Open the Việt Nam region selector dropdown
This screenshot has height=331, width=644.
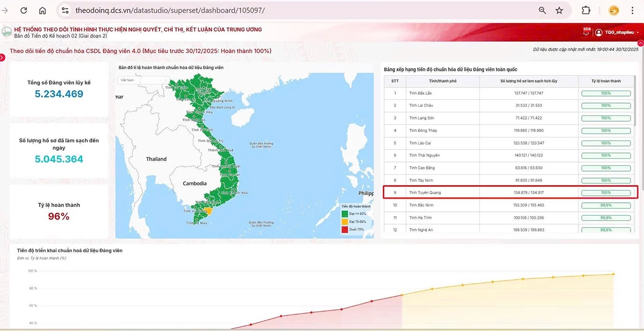tap(142, 80)
